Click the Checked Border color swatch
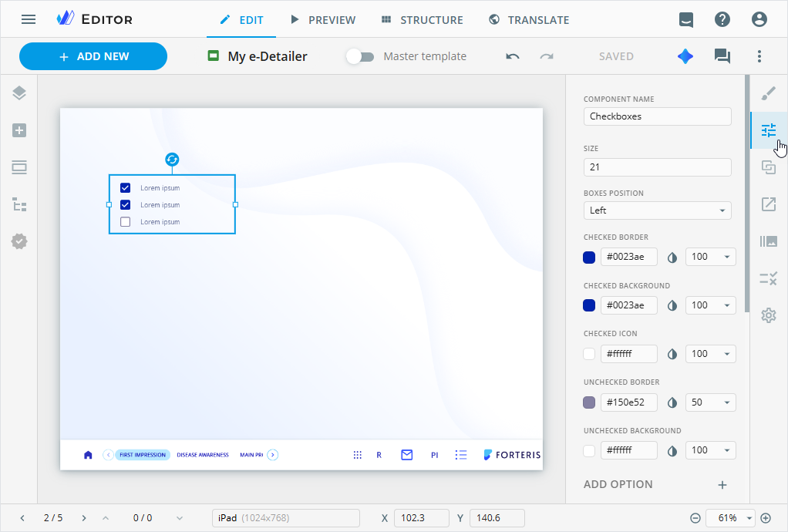 pos(589,258)
